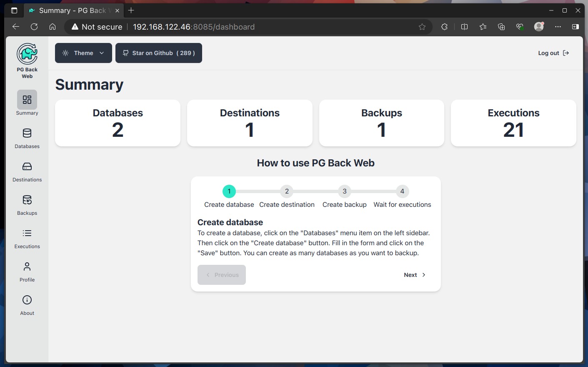The image size is (588, 367).
Task: Click the browser profile avatar
Action: (539, 27)
